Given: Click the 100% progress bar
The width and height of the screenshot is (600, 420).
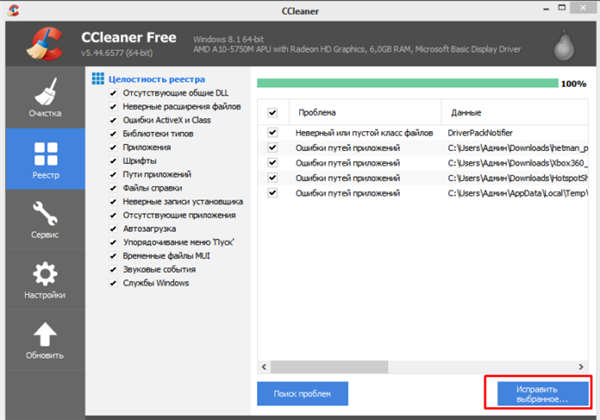Looking at the screenshot, I should [x=408, y=83].
